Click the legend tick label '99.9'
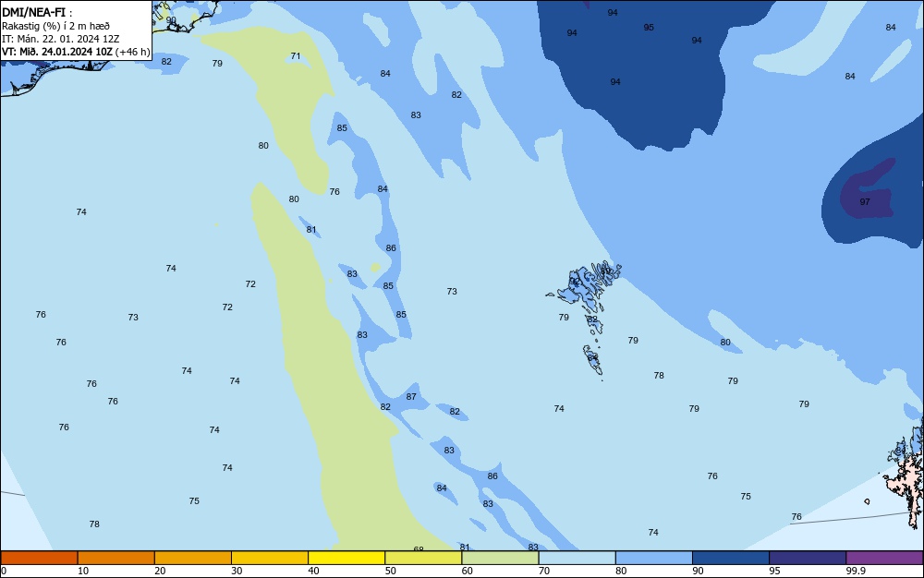924x578 pixels. tap(856, 571)
